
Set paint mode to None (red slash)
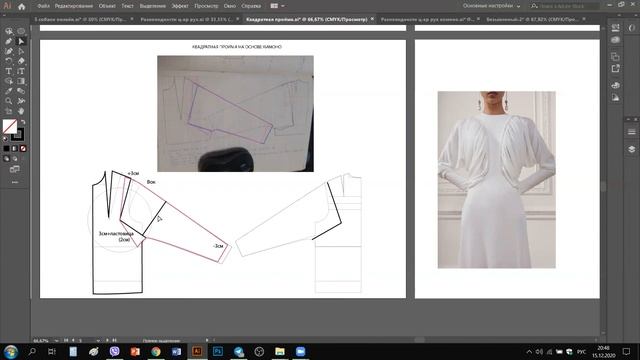[x=23, y=149]
